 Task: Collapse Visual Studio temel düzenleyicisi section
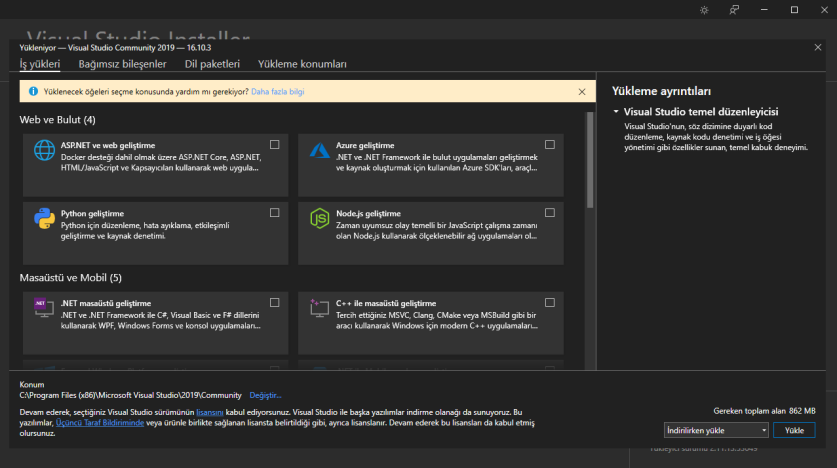point(616,112)
